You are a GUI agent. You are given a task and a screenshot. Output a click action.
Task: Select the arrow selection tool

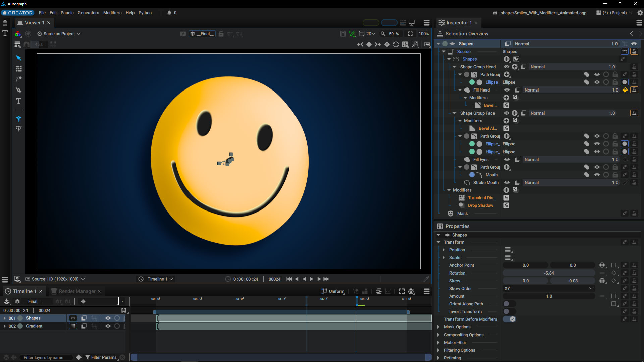pos(19,58)
